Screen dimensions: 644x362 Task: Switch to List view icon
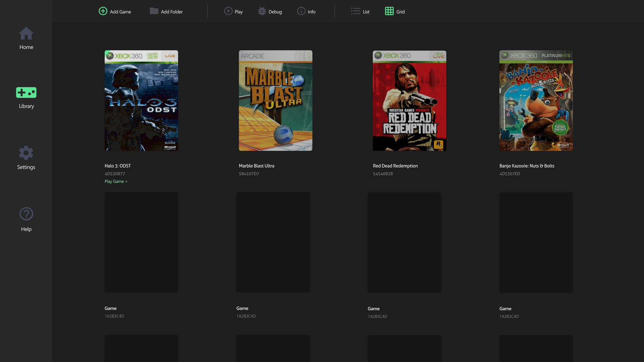pyautogui.click(x=355, y=11)
